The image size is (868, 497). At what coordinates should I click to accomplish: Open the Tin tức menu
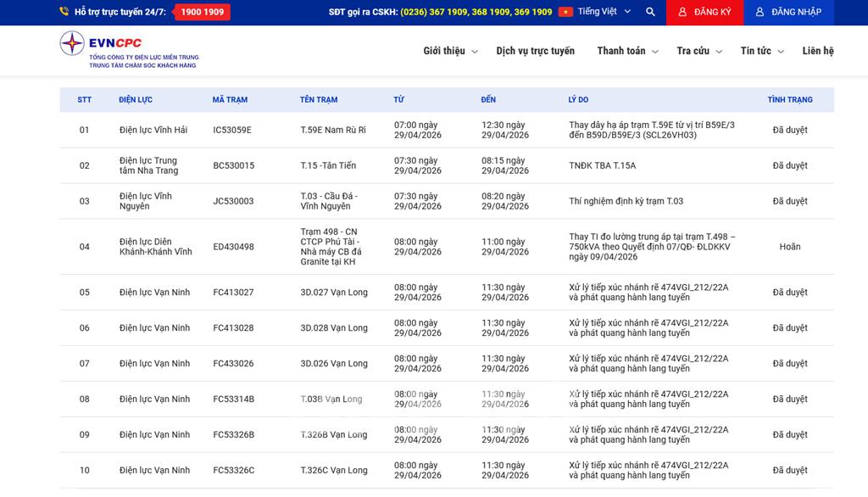761,51
